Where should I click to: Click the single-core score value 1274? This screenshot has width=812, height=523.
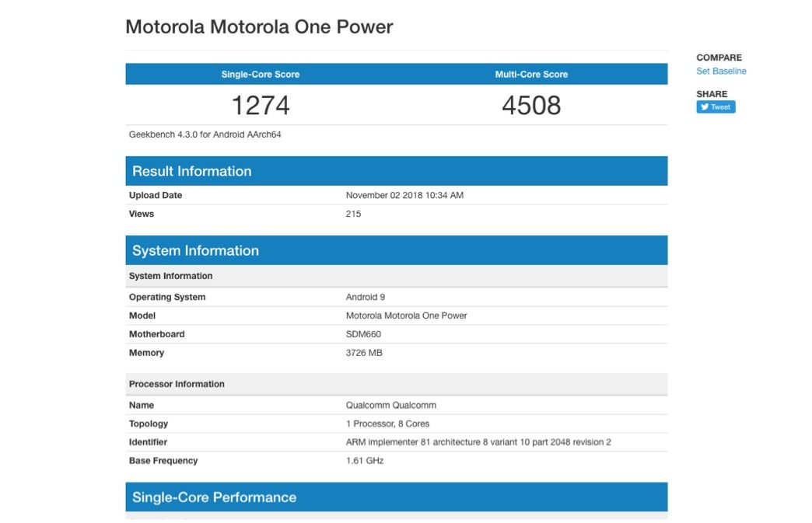pyautogui.click(x=261, y=105)
